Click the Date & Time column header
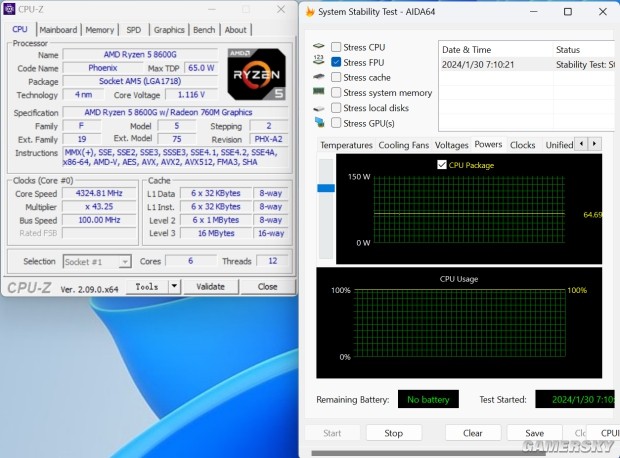 point(496,50)
